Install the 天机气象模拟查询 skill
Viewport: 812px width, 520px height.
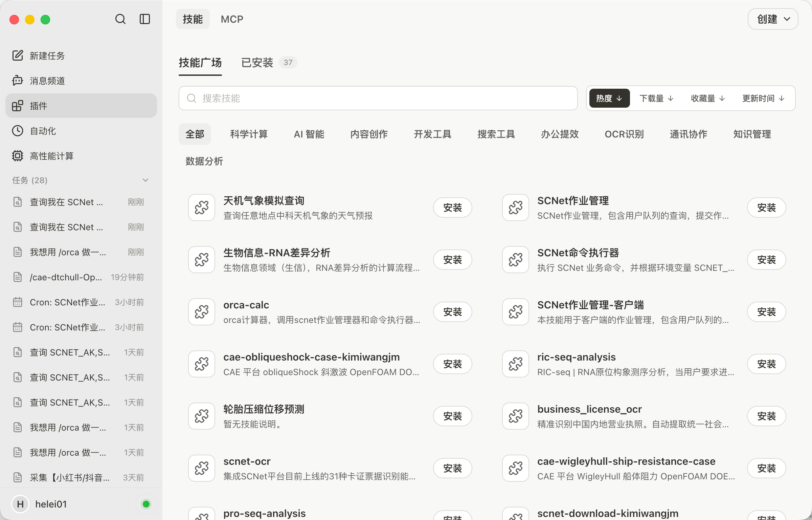pyautogui.click(x=453, y=208)
